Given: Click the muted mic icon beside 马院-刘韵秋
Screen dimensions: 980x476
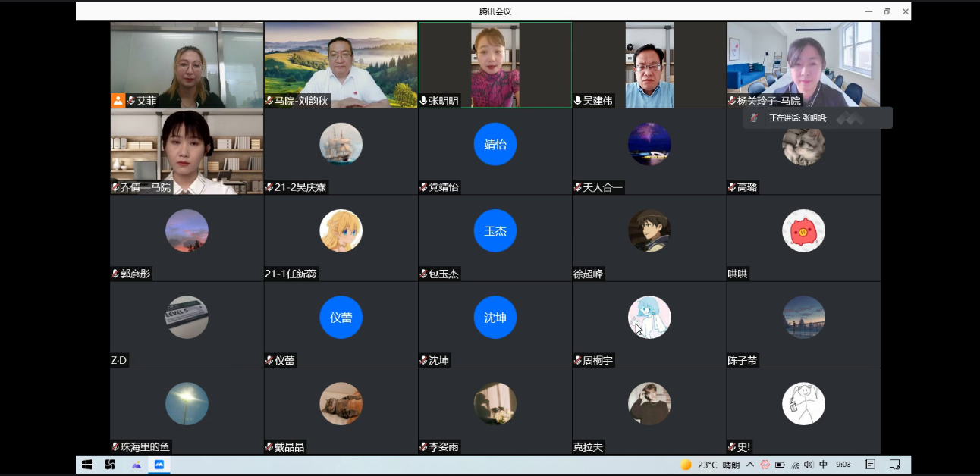Looking at the screenshot, I should 269,101.
